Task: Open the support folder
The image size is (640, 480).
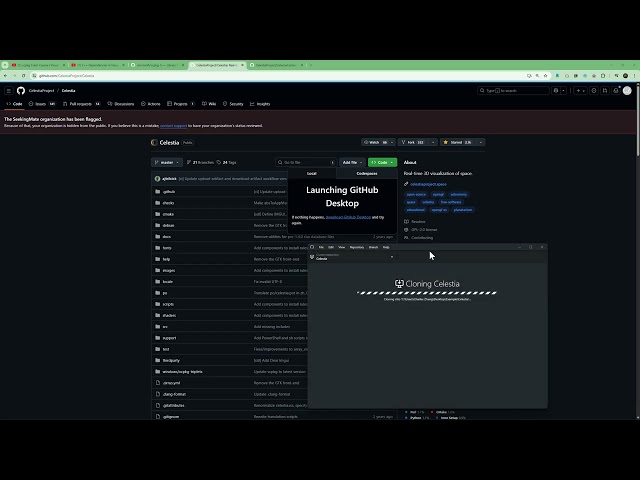Action: (x=169, y=338)
